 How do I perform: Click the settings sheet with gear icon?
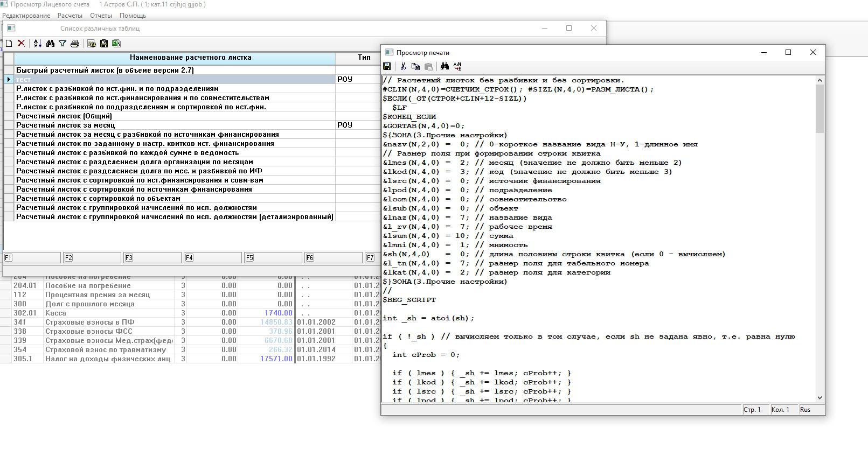point(92,44)
